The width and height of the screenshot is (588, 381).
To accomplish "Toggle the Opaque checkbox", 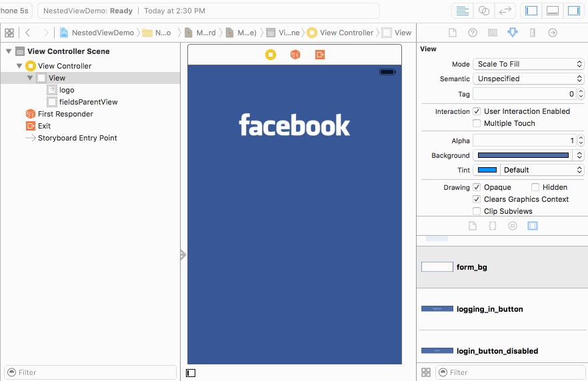I will pos(477,187).
